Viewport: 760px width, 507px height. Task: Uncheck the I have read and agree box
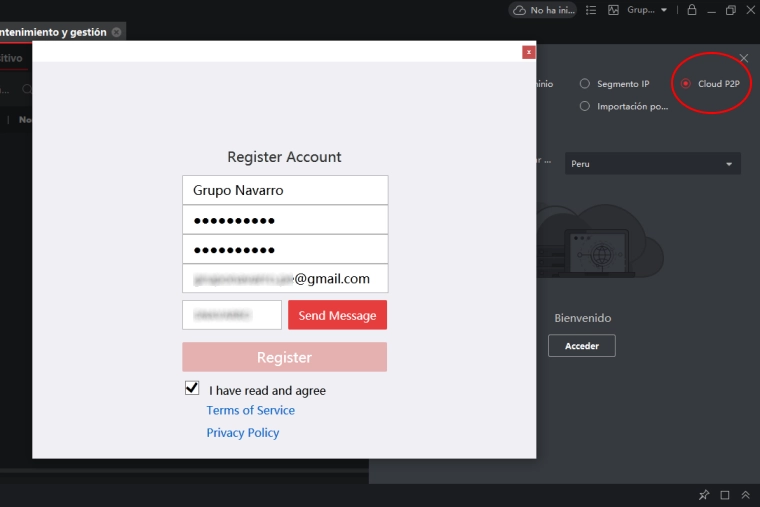coord(192,388)
